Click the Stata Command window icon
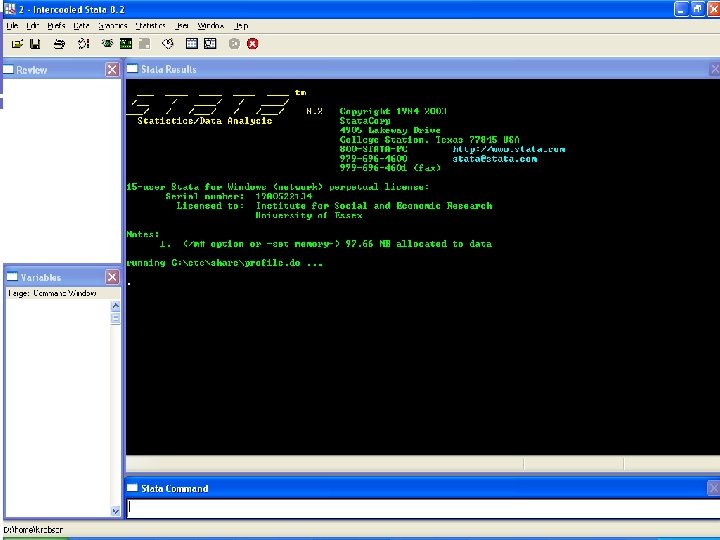 (132, 488)
